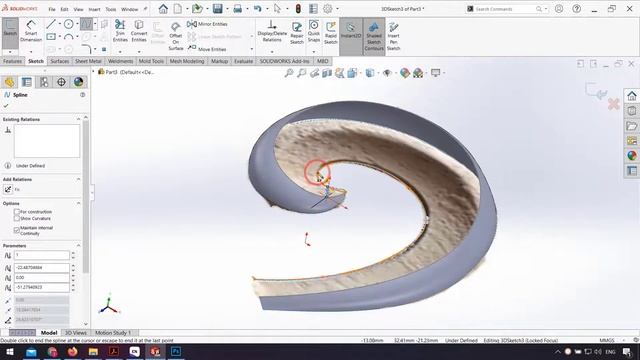Enable the Show Curvature checkbox

[17, 218]
